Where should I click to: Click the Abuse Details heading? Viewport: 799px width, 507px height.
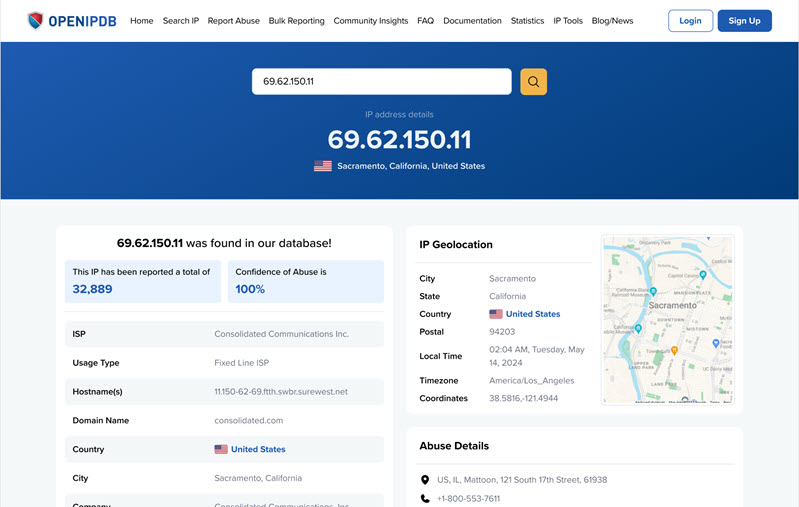click(454, 446)
